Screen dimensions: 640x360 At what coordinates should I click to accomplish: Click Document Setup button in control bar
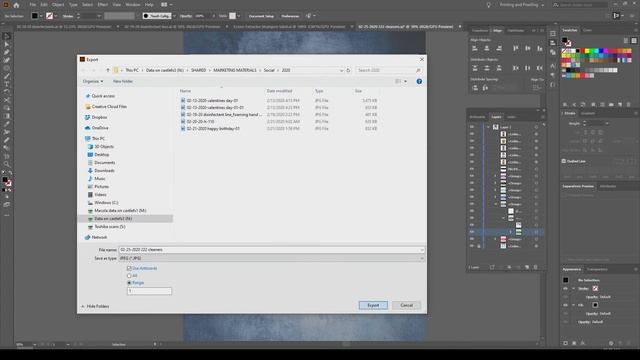[x=261, y=16]
